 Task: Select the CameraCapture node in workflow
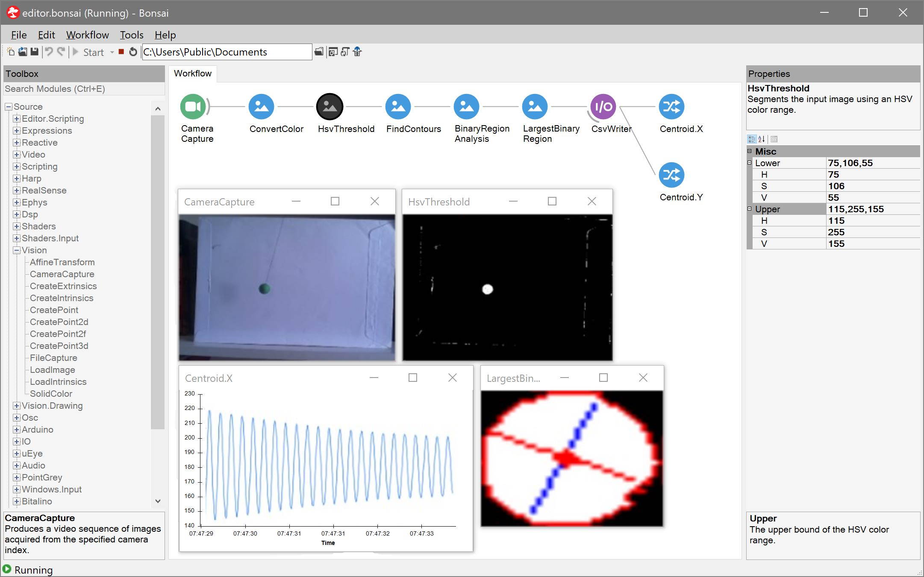click(193, 107)
